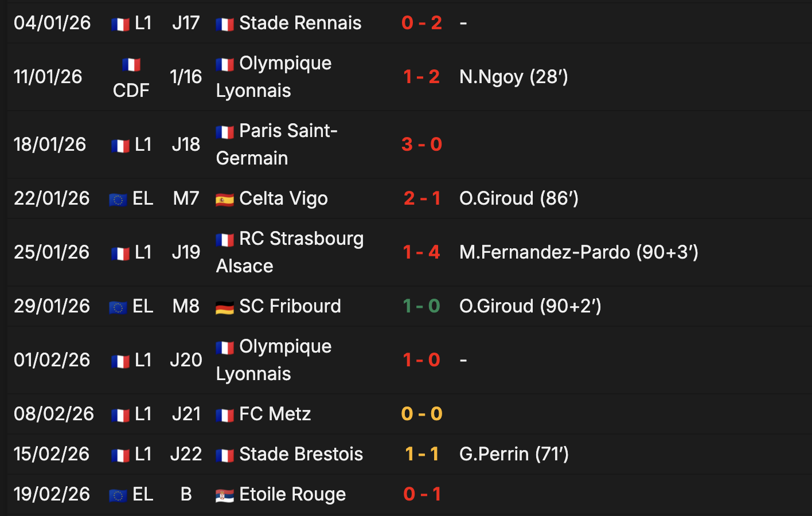This screenshot has height=516, width=812.
Task: Select the yellow 0 - 0 score versus FC Metz
Action: pos(422,414)
